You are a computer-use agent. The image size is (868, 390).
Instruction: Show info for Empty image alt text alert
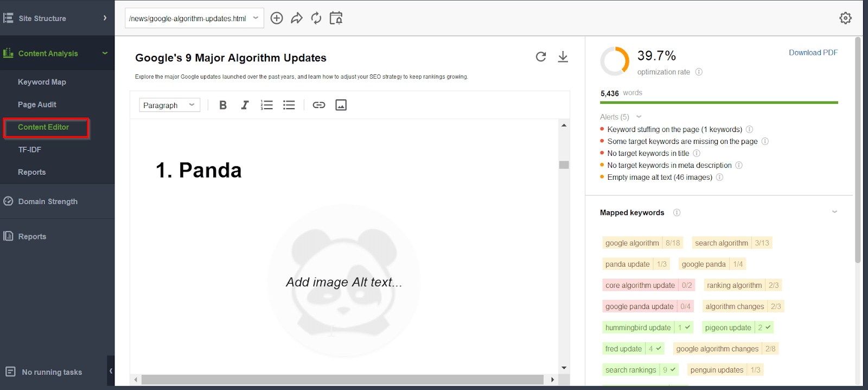tap(719, 177)
